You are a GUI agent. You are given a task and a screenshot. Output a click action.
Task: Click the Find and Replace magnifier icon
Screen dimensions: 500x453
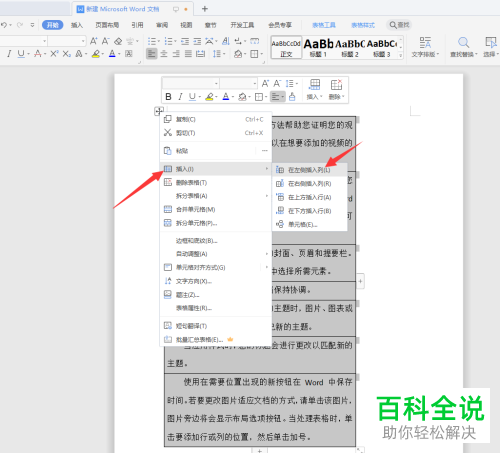tap(463, 42)
